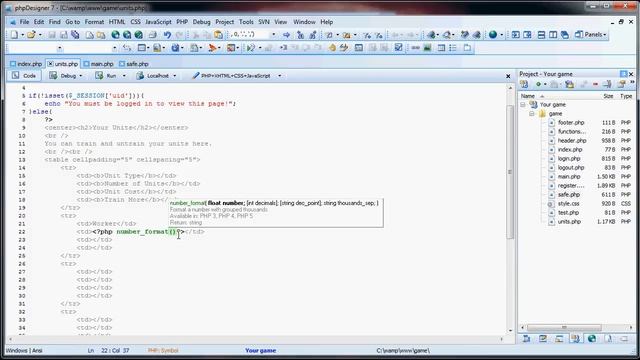Click the Your game status bar label
640x360 pixels.
point(260,351)
